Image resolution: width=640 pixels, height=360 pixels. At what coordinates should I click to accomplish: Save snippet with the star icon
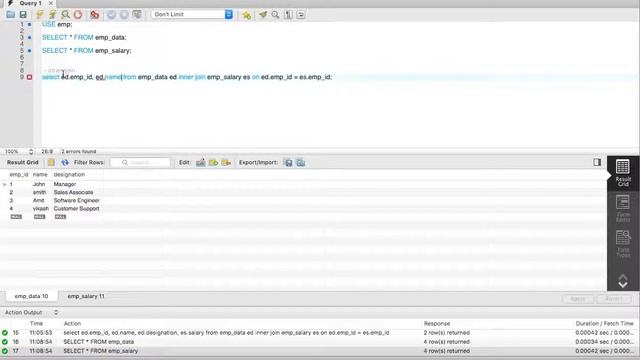247,15
